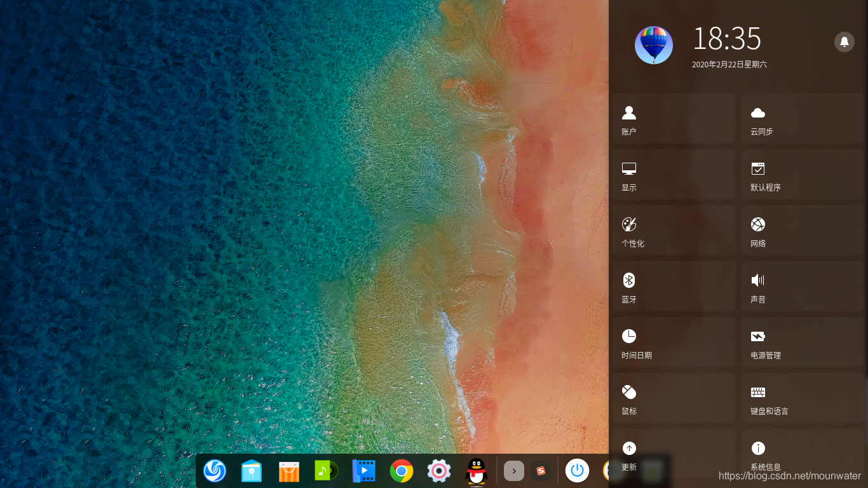868x488 pixels.
Task: Click the notification bell in control center
Action: click(844, 42)
